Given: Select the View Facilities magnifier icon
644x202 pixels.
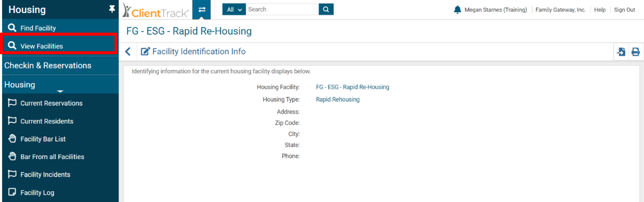Looking at the screenshot, I should (13, 46).
